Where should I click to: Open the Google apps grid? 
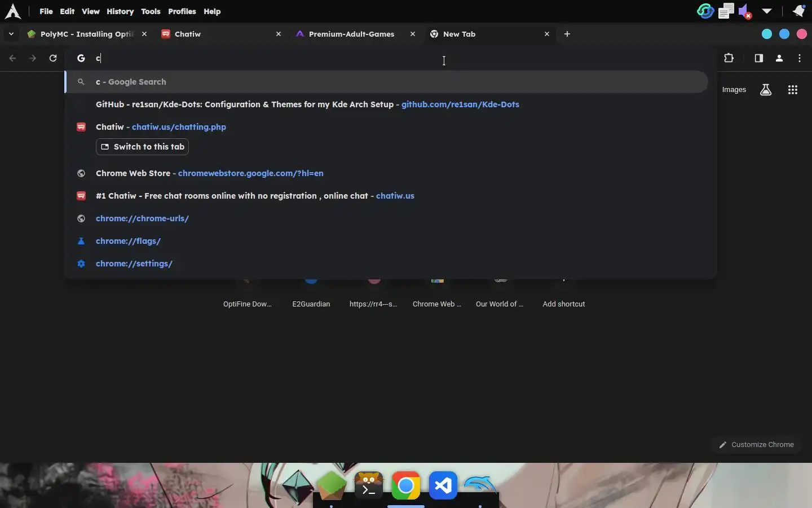(793, 90)
